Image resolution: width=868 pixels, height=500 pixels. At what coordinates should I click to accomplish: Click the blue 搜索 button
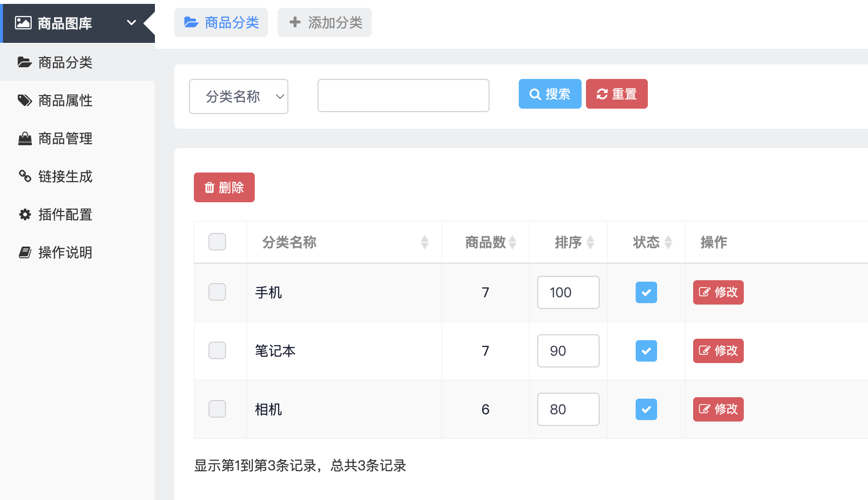[x=550, y=94]
